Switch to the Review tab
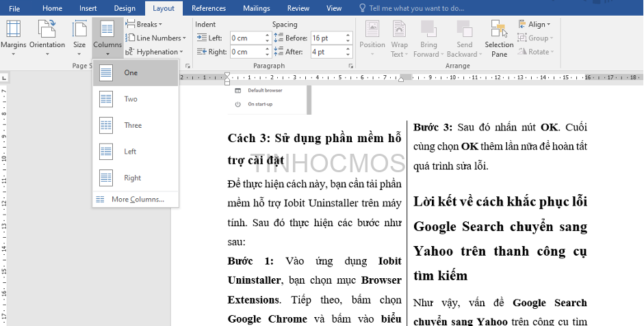644x326 pixels. [298, 8]
